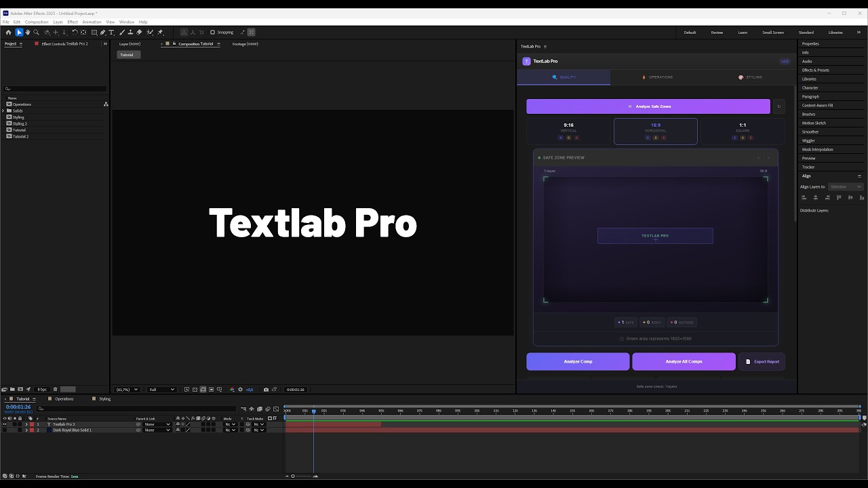Adjust exposure value +0,0
This screenshot has width=868, height=488.
pos(250,390)
